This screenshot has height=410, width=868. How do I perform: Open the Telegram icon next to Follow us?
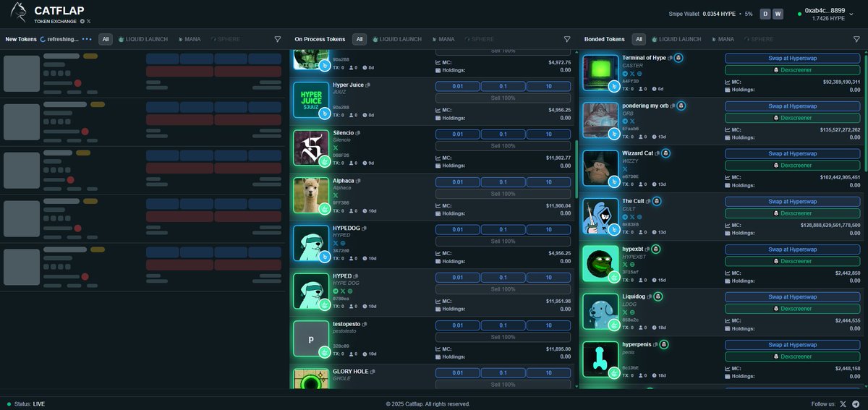(x=856, y=404)
